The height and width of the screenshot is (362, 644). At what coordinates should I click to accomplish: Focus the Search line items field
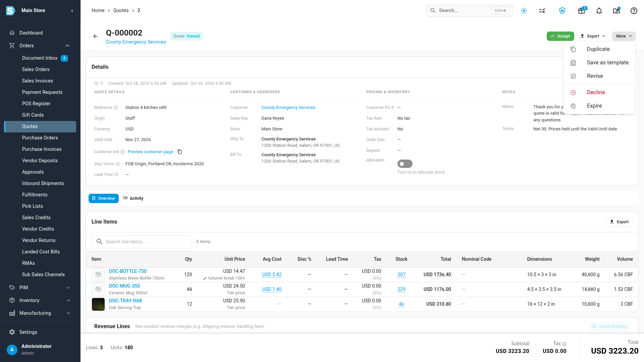(142, 242)
